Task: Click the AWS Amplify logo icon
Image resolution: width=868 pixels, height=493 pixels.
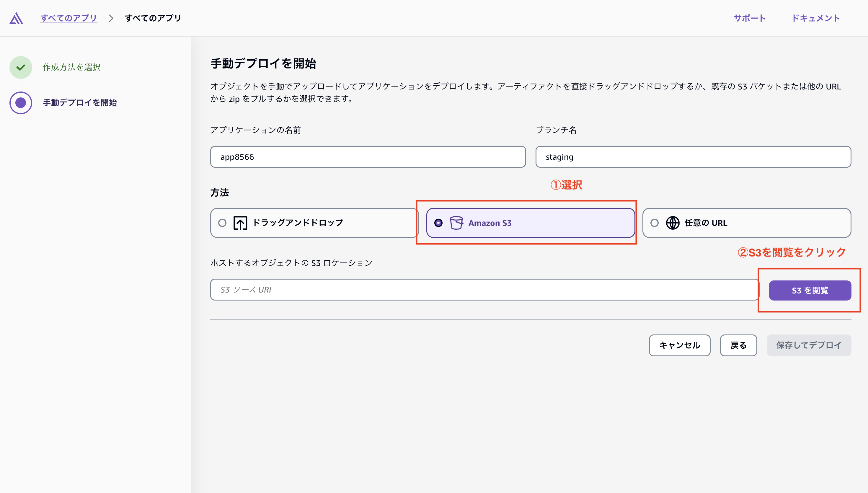Action: (16, 18)
